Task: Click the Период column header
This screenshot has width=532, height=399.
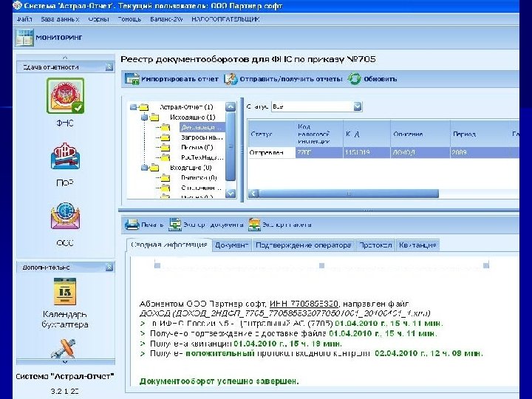Action: (x=480, y=134)
